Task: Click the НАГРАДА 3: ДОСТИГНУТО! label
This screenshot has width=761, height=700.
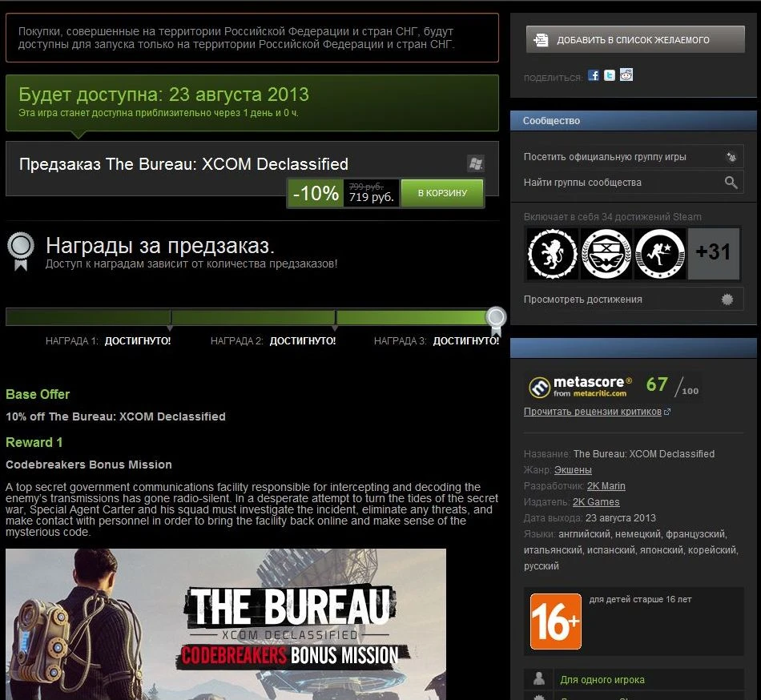Action: [x=437, y=341]
